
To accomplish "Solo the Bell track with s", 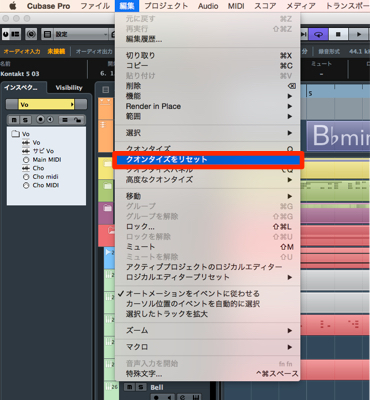I will click(141, 387).
